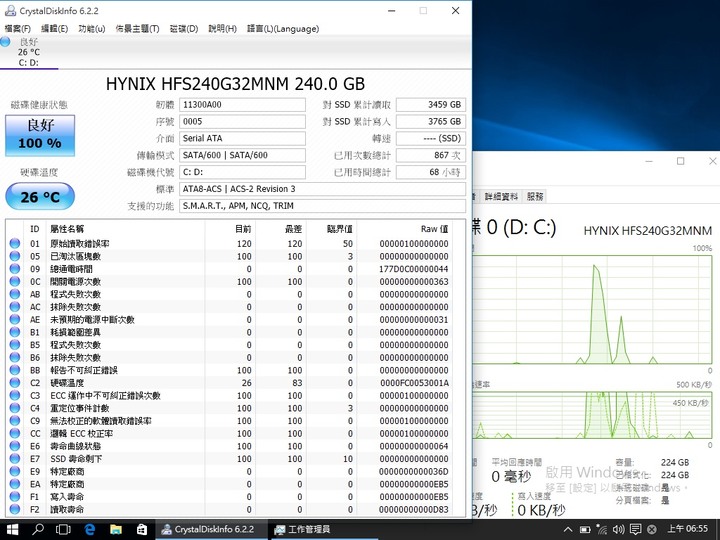
Task: Click the status icon of row 05
Action: [15, 256]
